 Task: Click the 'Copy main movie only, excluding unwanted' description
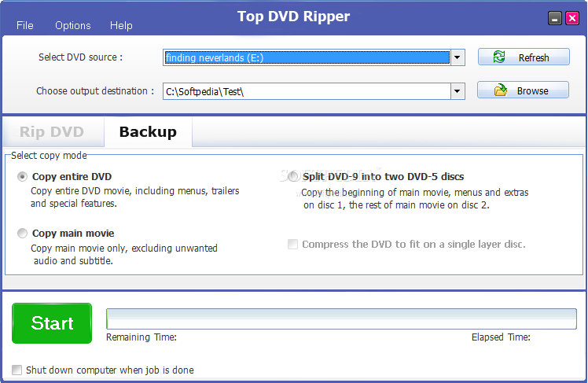[x=124, y=254]
